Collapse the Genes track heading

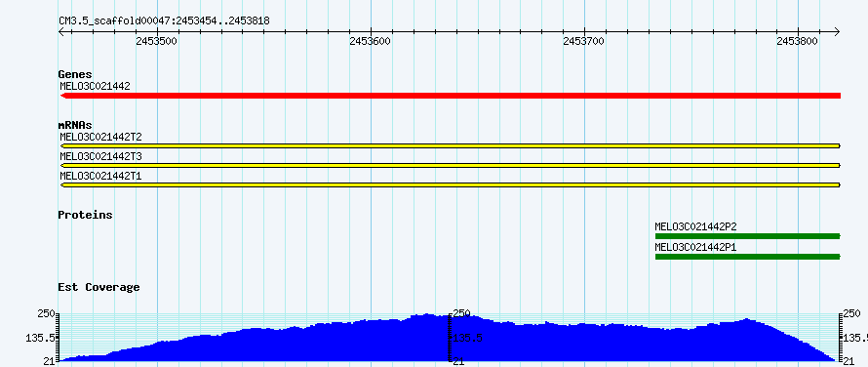coord(75,74)
